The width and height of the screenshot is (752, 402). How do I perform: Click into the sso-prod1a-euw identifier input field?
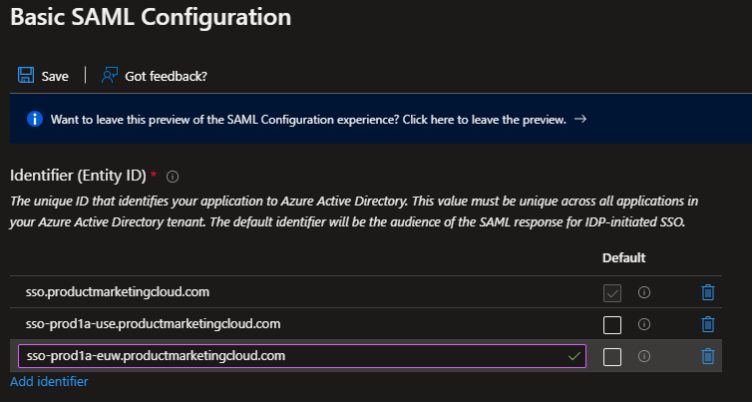302,356
